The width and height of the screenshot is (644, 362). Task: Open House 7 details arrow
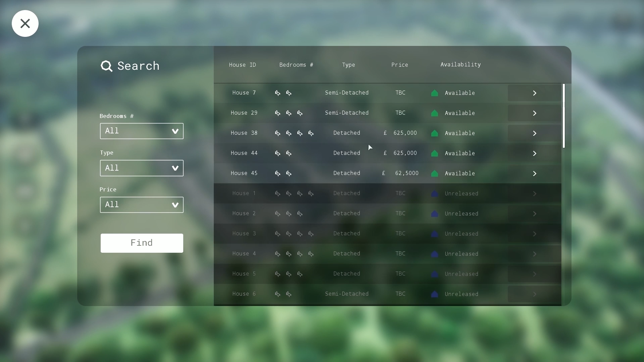click(x=534, y=93)
